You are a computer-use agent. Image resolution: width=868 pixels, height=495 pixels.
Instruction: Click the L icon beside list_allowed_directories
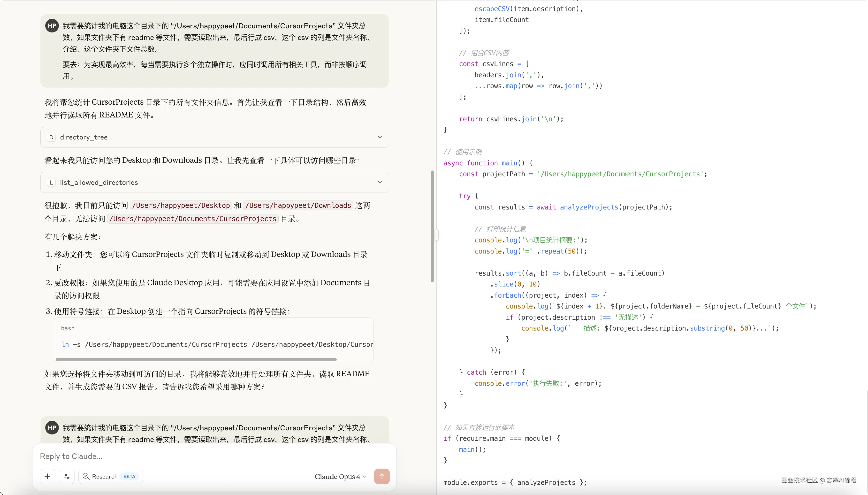click(51, 183)
